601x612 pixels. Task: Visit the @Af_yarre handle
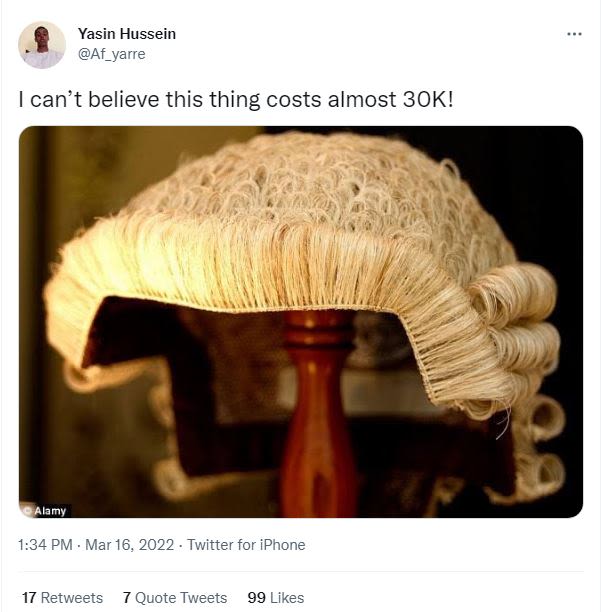click(112, 53)
